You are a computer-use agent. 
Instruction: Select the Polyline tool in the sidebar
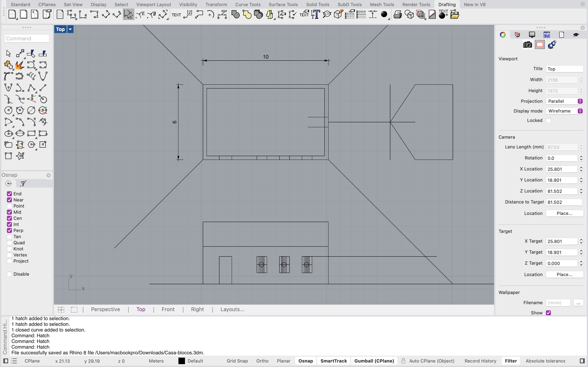pos(31,87)
